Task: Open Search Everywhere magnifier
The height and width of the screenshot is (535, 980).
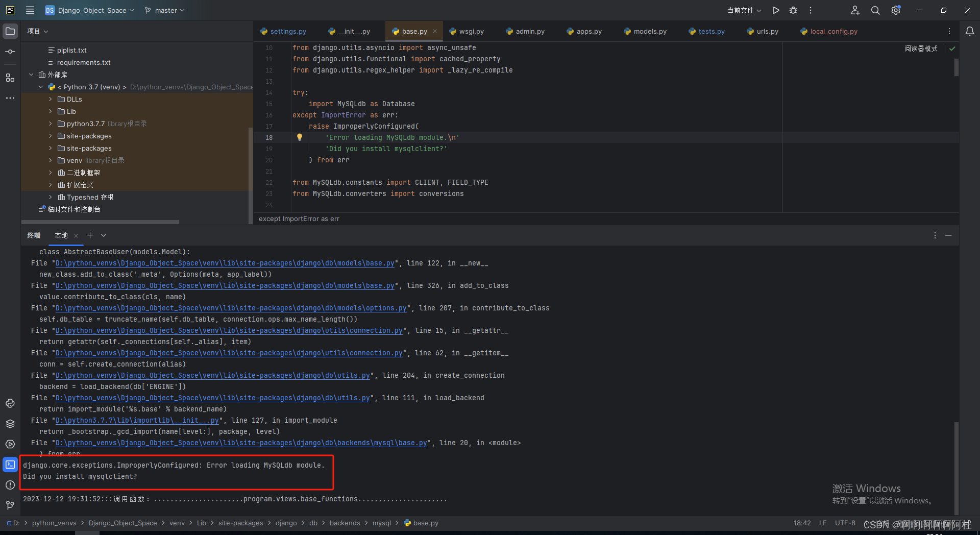Action: (875, 10)
